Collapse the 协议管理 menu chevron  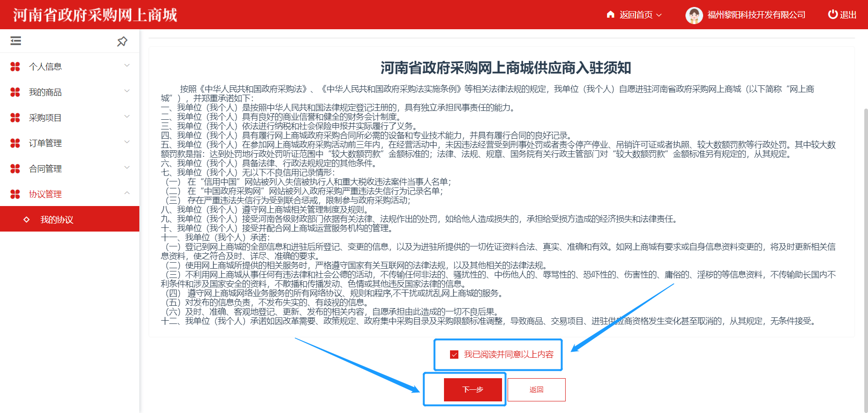(127, 193)
